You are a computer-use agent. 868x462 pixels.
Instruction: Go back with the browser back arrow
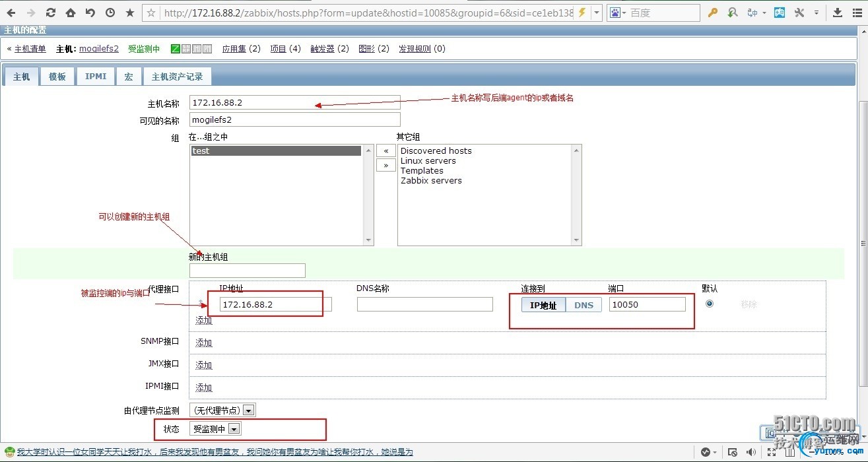pyautogui.click(x=11, y=13)
